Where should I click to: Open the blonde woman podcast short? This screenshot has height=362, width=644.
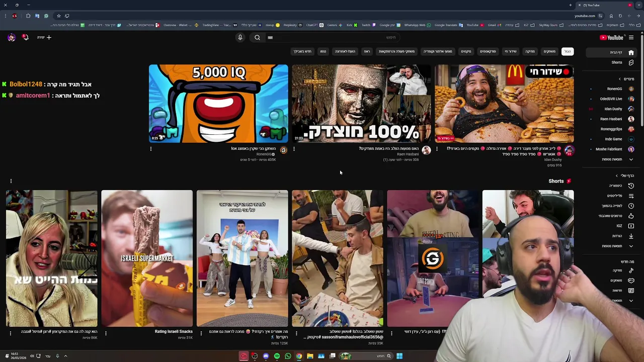52,258
